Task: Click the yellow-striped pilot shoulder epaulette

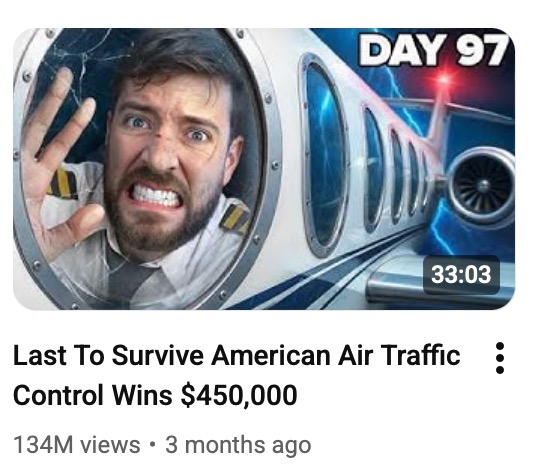Action: pyautogui.click(x=234, y=218)
